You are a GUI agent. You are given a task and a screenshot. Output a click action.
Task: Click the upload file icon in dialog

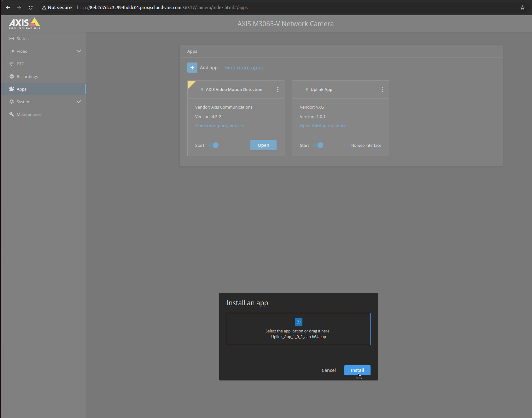click(x=298, y=322)
